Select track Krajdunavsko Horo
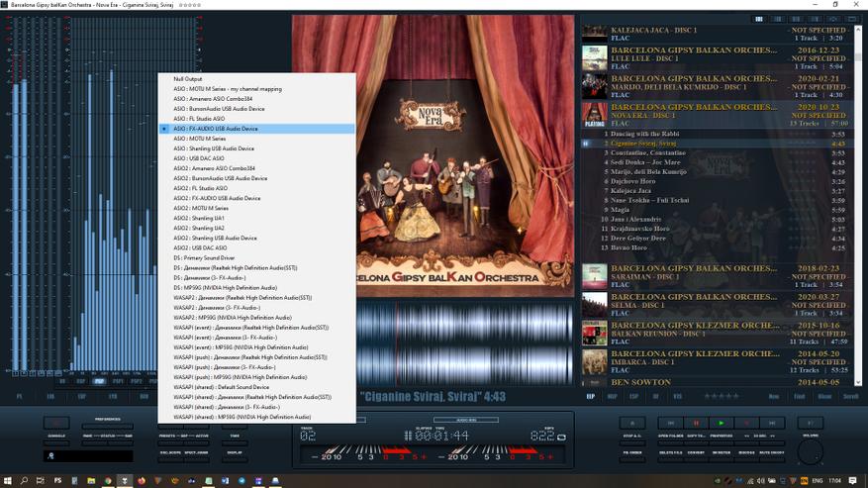Screen dimensions: 868x488 pos(718,229)
